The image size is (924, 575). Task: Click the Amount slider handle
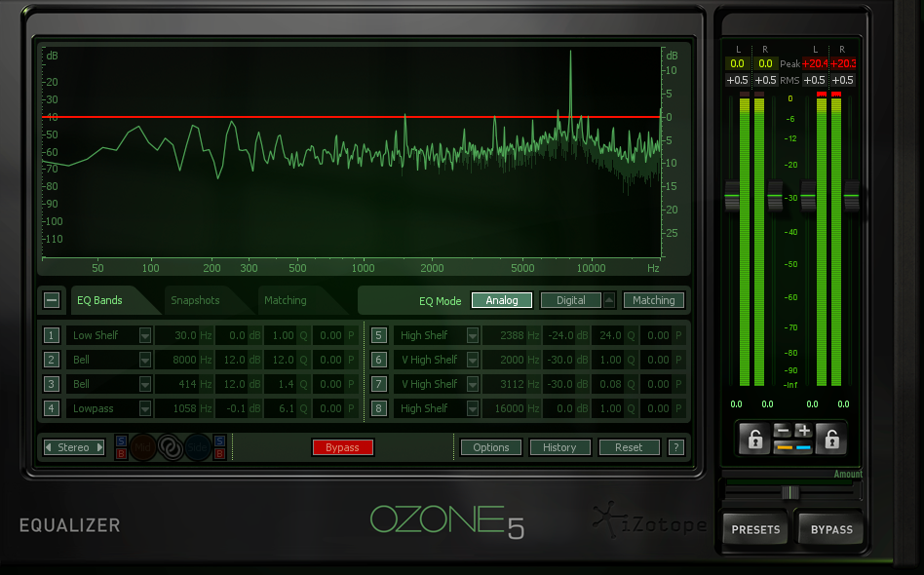pyautogui.click(x=790, y=492)
